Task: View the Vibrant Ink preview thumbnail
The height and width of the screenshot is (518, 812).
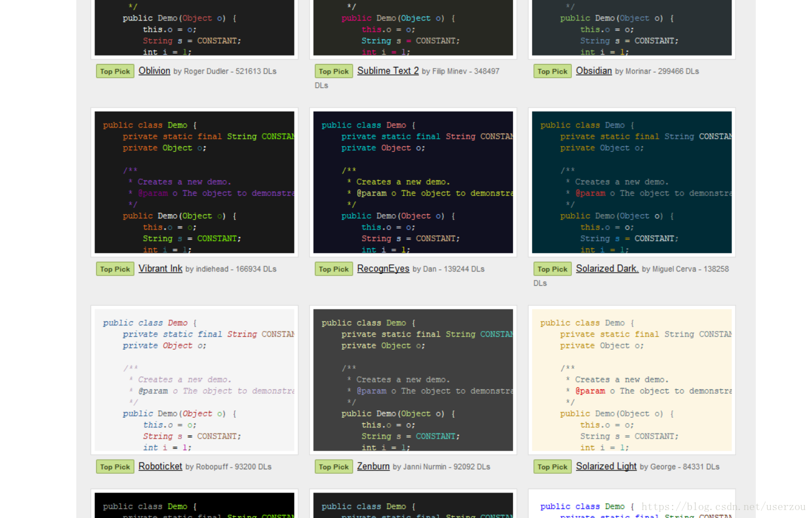Action: [194, 182]
